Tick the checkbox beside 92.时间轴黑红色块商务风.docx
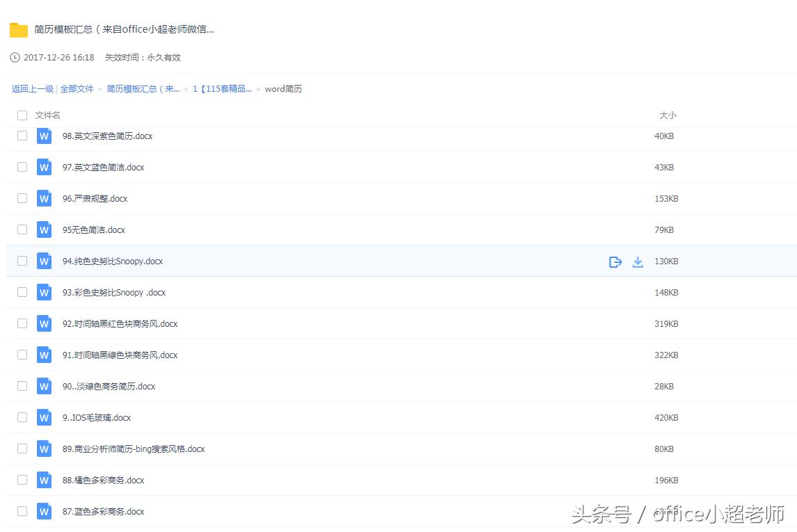Screen dimensions: 797x532 pyautogui.click(x=22, y=323)
